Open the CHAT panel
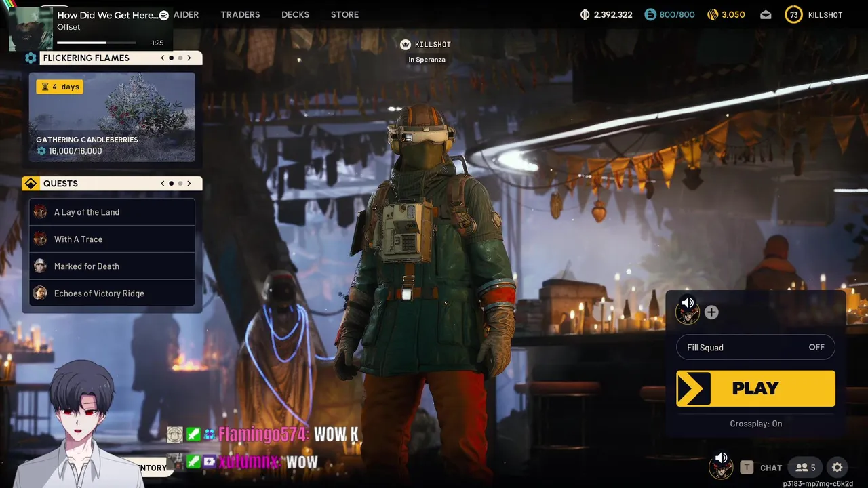The height and width of the screenshot is (488, 868). (x=771, y=468)
